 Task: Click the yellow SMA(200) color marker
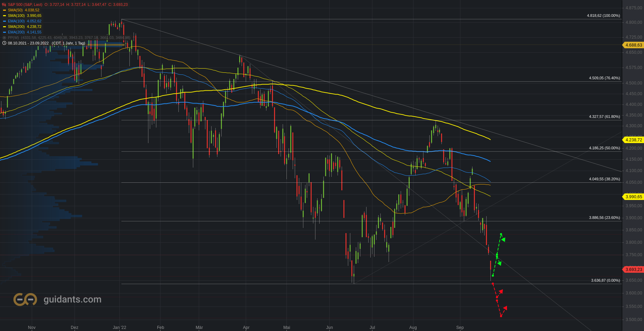coord(4,27)
